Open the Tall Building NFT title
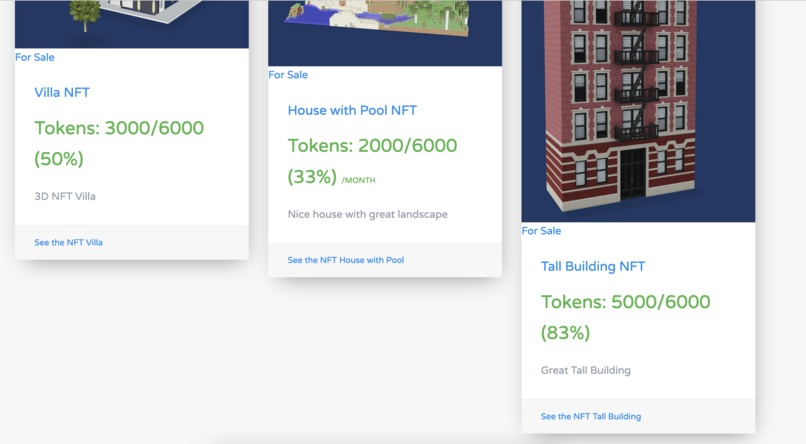 pyautogui.click(x=593, y=266)
